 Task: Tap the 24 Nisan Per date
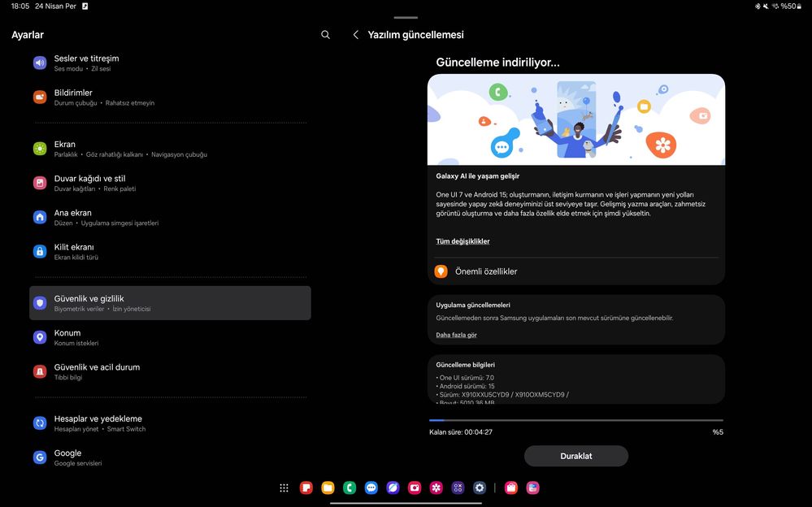point(55,6)
